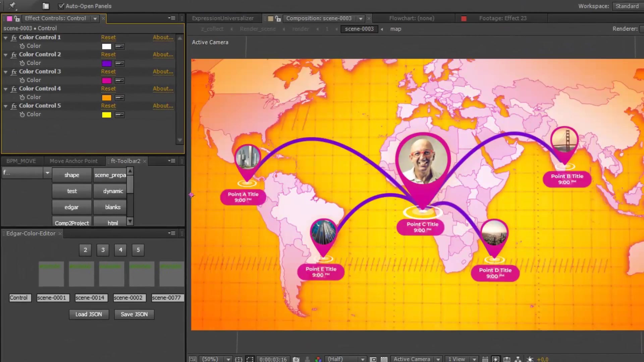Click the BPM_MOVE panel tab icon
644x362 pixels.
click(21, 161)
